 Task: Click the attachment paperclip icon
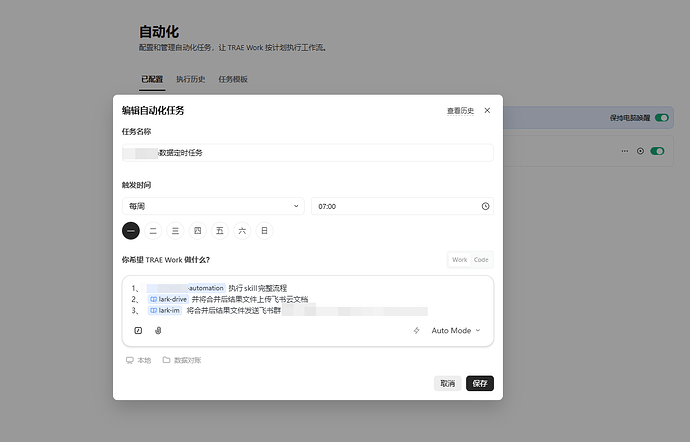(158, 331)
